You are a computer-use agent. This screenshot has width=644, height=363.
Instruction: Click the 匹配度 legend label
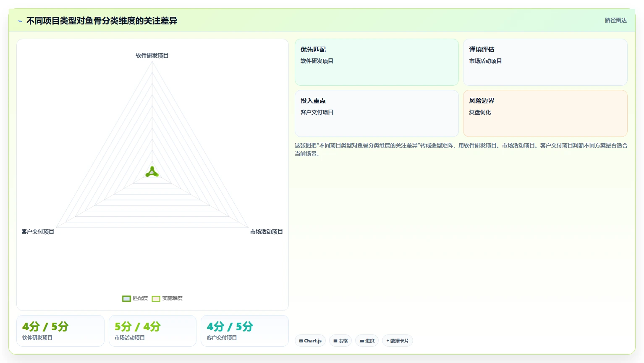[x=140, y=298]
